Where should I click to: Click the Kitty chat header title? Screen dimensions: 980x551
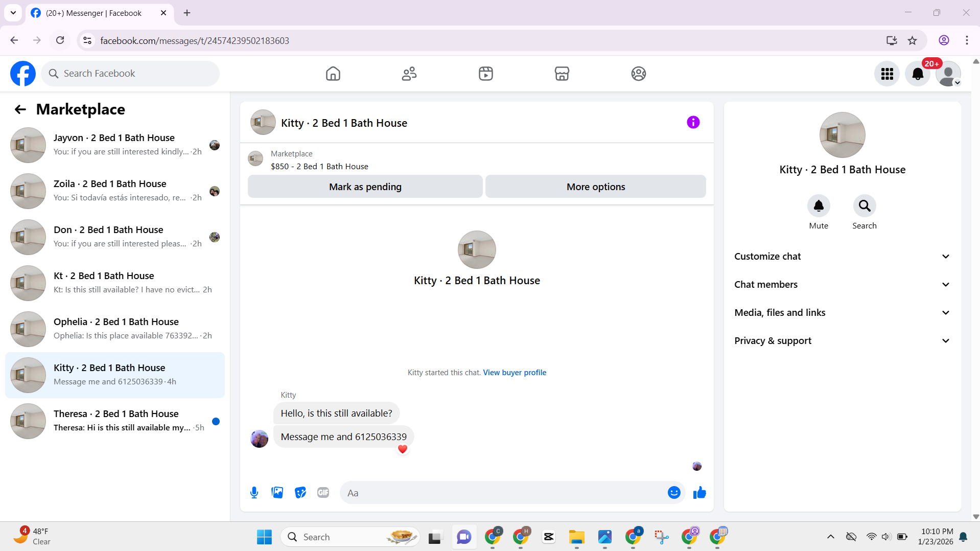(x=344, y=123)
